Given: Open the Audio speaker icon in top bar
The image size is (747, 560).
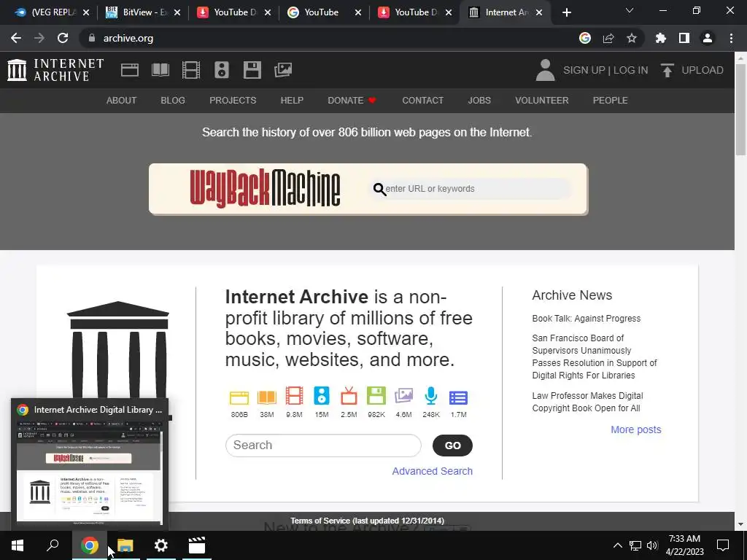Looking at the screenshot, I should pyautogui.click(x=222, y=70).
